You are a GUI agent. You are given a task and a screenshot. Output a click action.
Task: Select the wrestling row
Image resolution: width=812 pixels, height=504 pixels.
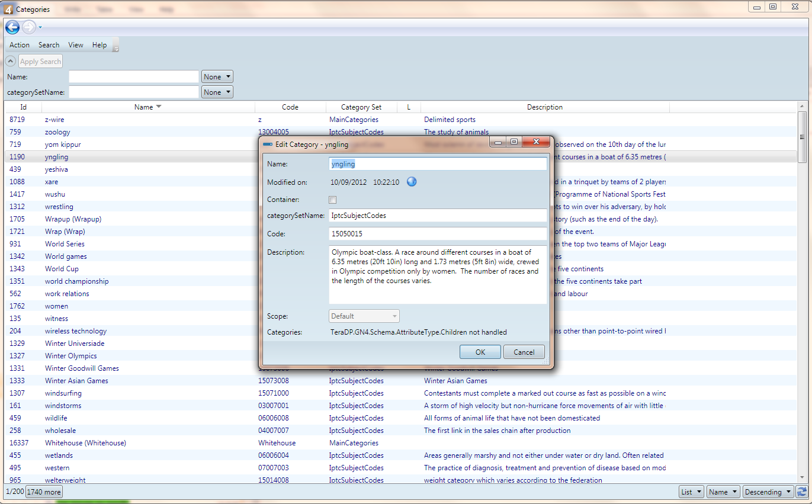402,207
